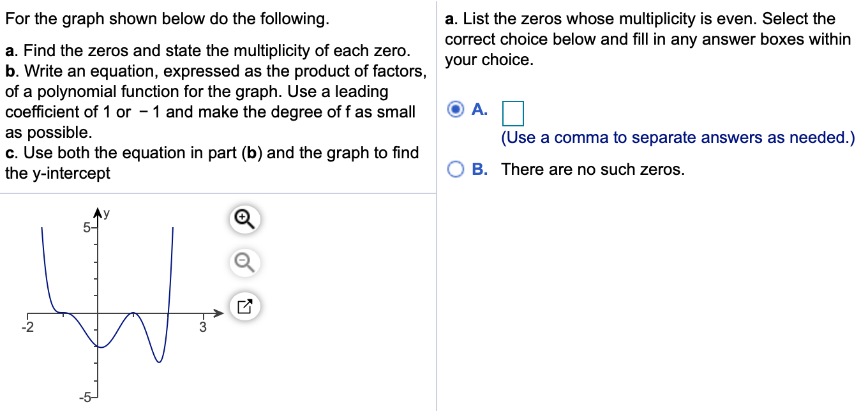Image resolution: width=868 pixels, height=411 pixels.
Task: Shrink the graph view with the minus magnifier
Action: [x=244, y=262]
